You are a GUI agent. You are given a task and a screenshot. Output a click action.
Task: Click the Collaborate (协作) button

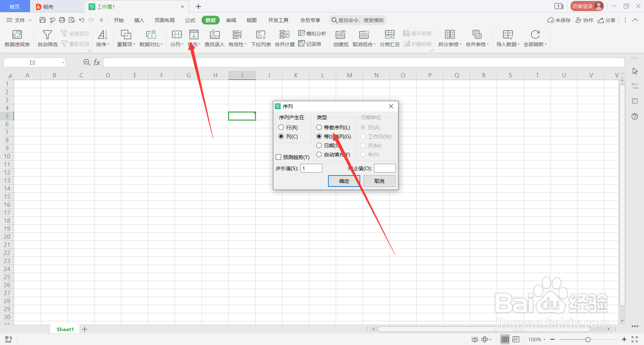(x=584, y=20)
